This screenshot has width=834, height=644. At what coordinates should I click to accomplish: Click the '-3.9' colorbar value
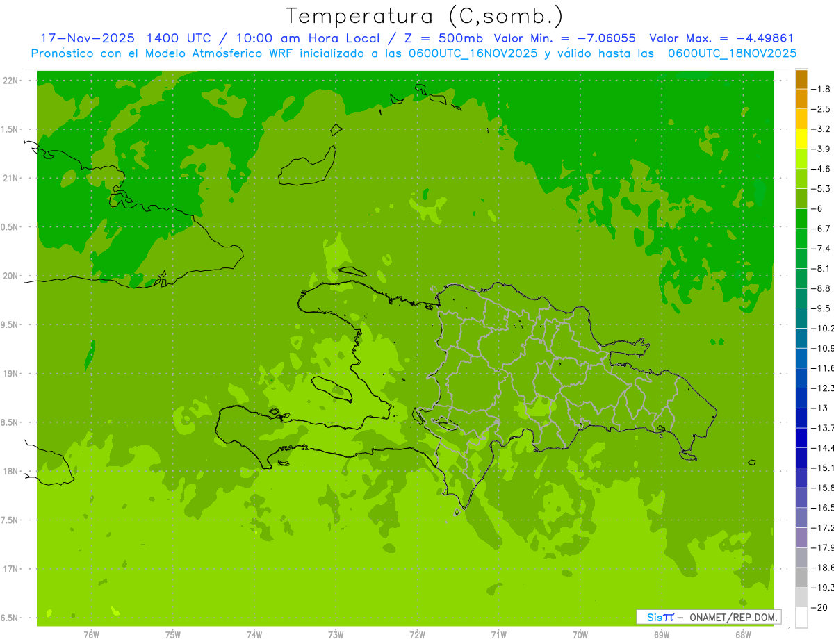821,149
